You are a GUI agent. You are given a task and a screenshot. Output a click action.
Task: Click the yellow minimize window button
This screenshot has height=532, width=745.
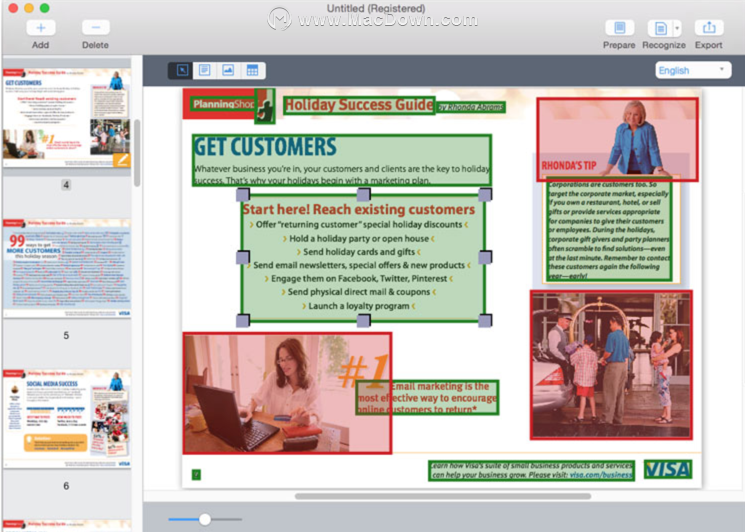(x=29, y=8)
